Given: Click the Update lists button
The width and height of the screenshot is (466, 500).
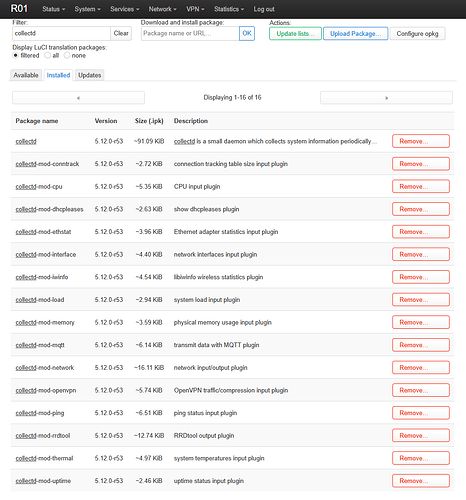Looking at the screenshot, I should click(x=295, y=34).
